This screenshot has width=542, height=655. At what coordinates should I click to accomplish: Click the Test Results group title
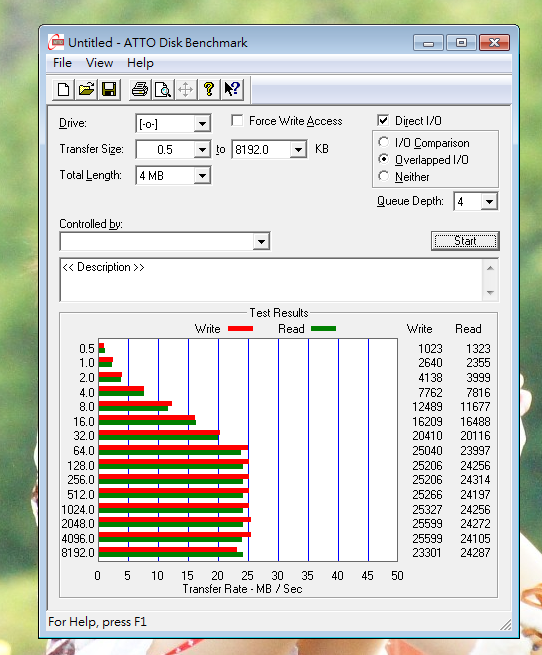[x=279, y=313]
